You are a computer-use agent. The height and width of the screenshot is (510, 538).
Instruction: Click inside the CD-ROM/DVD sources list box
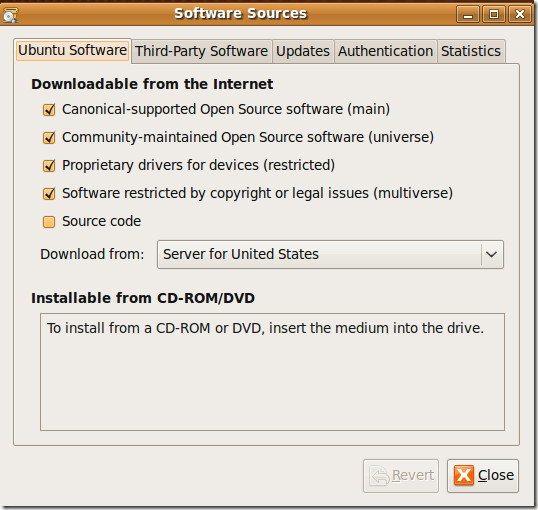[272, 372]
